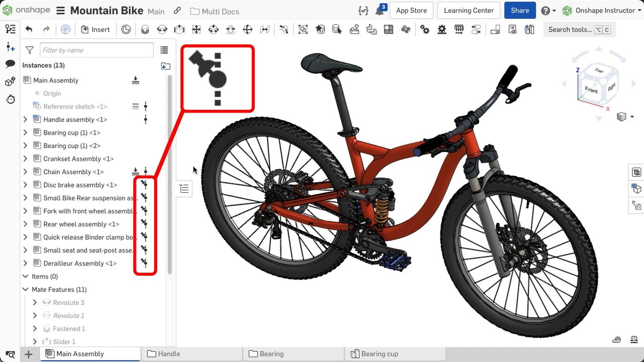Select the Revolute mate tool
This screenshot has height=362, width=644.
pos(163,29)
